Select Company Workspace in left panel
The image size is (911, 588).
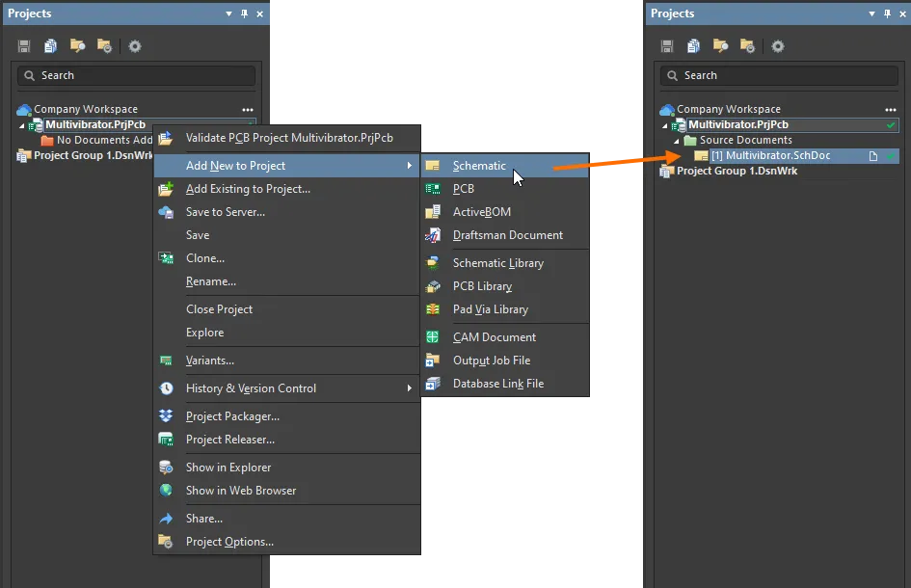86,109
